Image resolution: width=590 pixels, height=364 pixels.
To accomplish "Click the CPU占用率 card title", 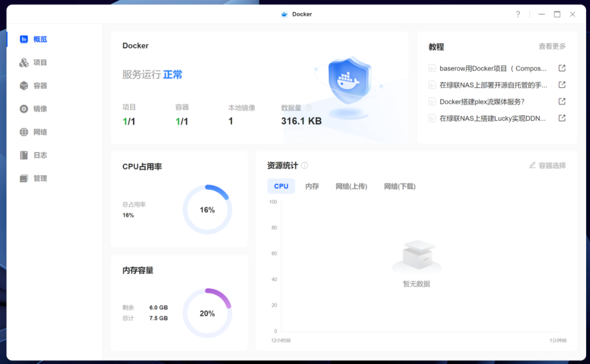I will (142, 167).
